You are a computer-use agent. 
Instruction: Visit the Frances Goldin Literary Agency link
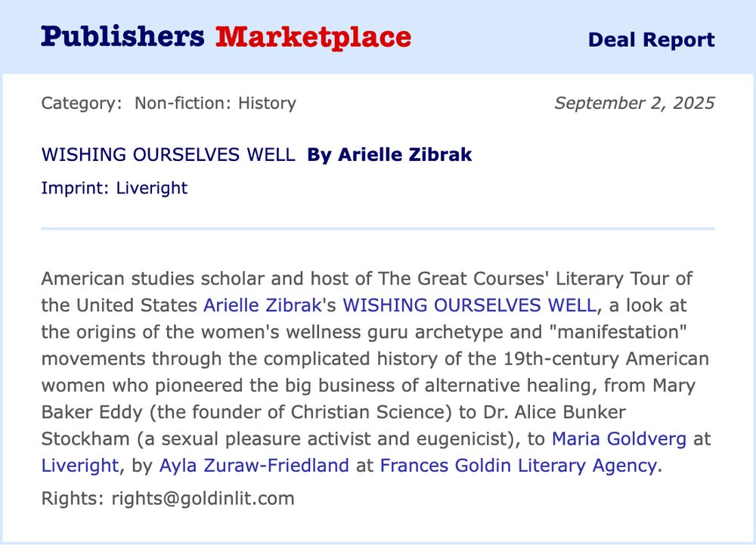pos(519,466)
